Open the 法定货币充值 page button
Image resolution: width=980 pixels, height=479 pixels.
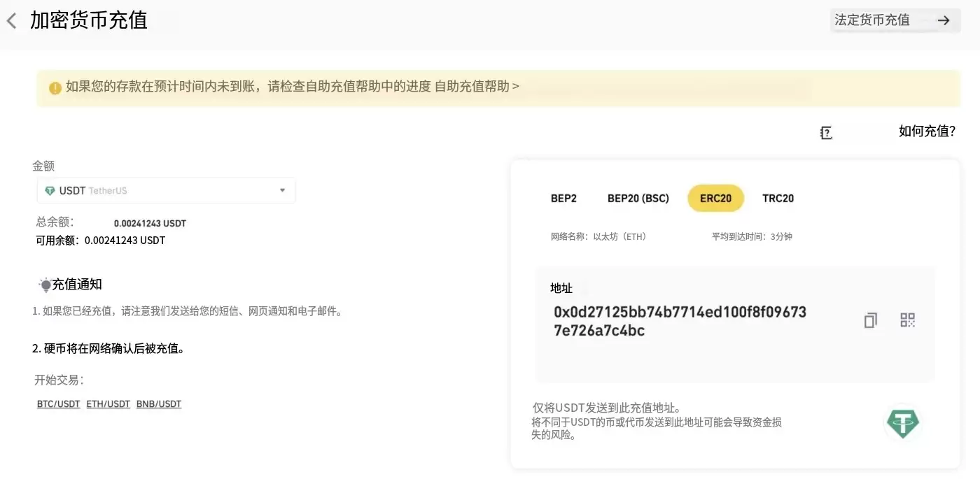872,20
